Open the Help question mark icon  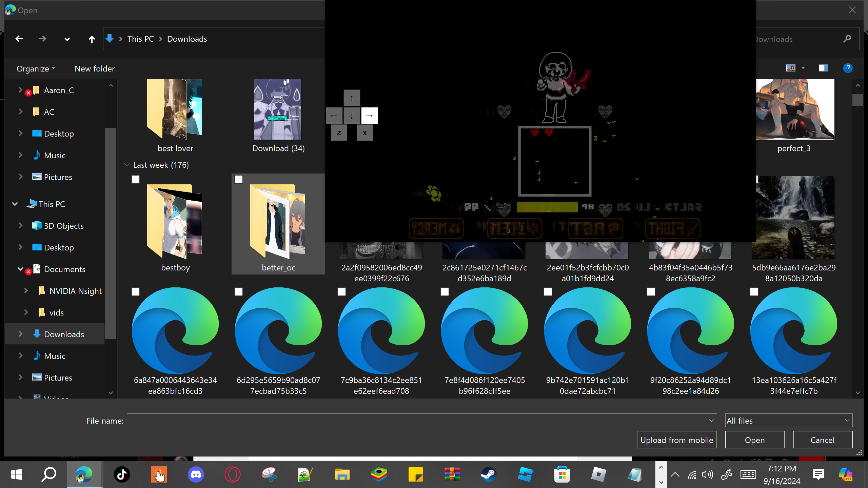[x=848, y=68]
